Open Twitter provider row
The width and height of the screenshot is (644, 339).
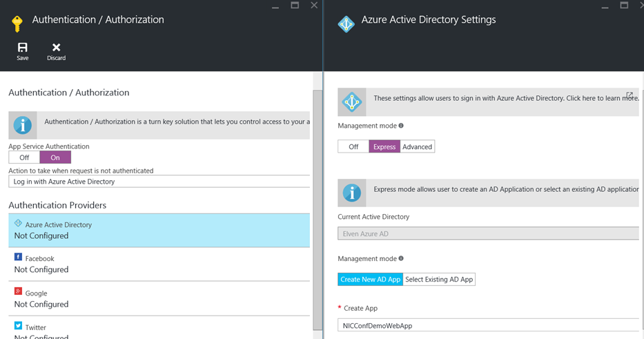pyautogui.click(x=159, y=328)
